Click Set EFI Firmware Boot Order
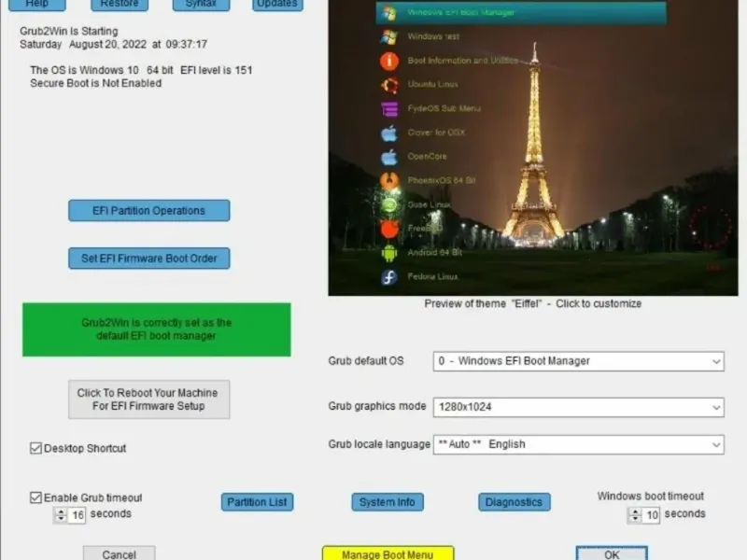This screenshot has width=747, height=560. [149, 259]
